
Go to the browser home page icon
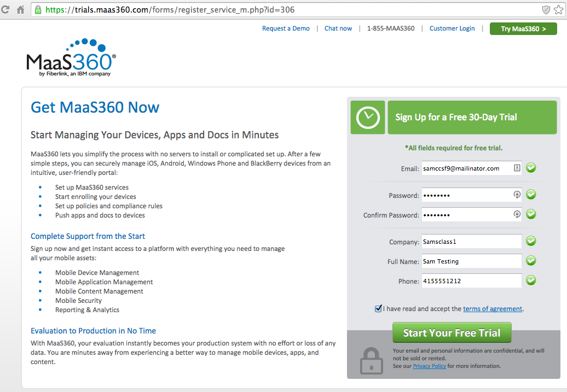[21, 10]
